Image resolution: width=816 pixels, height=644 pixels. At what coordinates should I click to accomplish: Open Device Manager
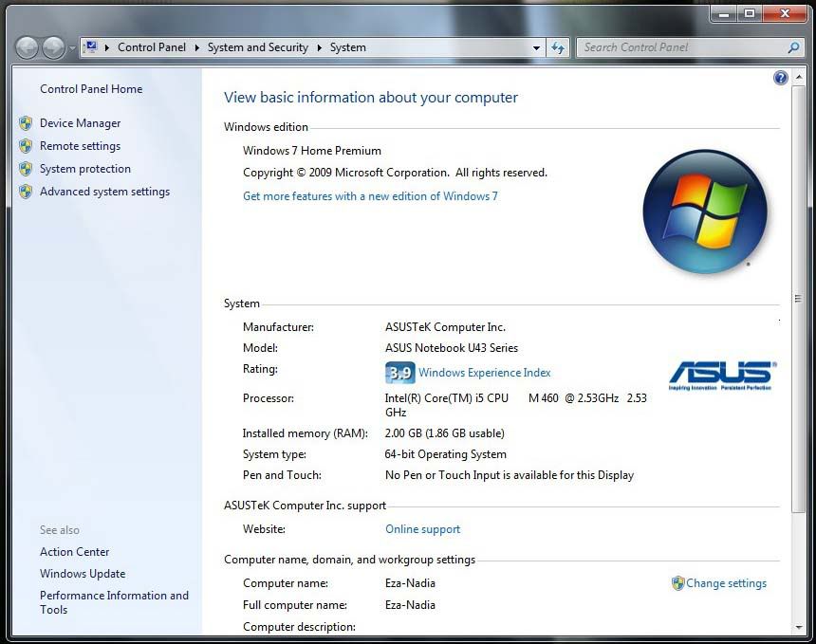[80, 123]
